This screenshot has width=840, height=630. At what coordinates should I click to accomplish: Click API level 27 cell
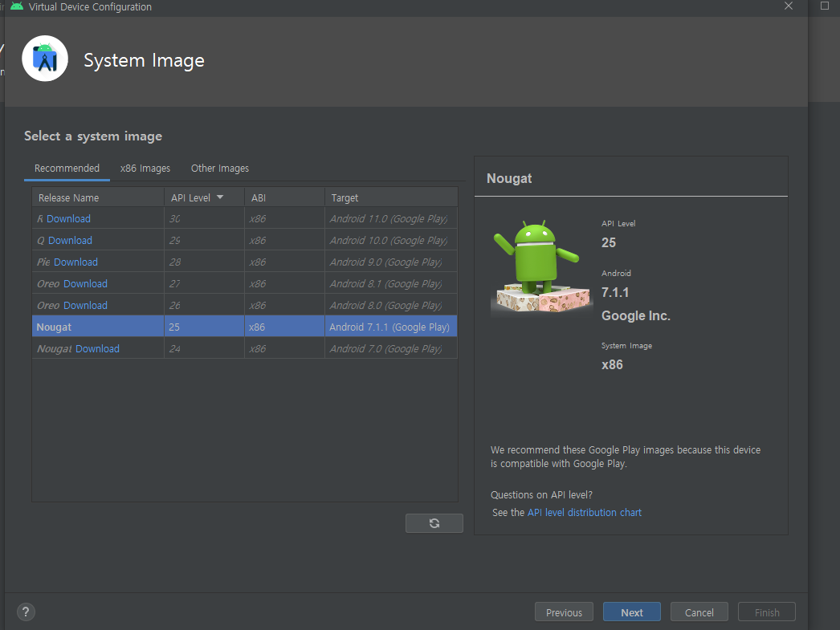(204, 283)
